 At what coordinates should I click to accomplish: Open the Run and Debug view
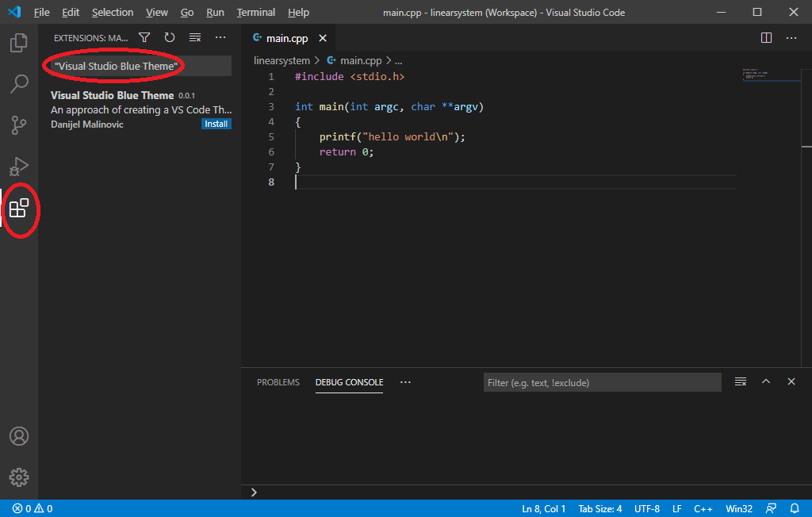click(x=19, y=167)
